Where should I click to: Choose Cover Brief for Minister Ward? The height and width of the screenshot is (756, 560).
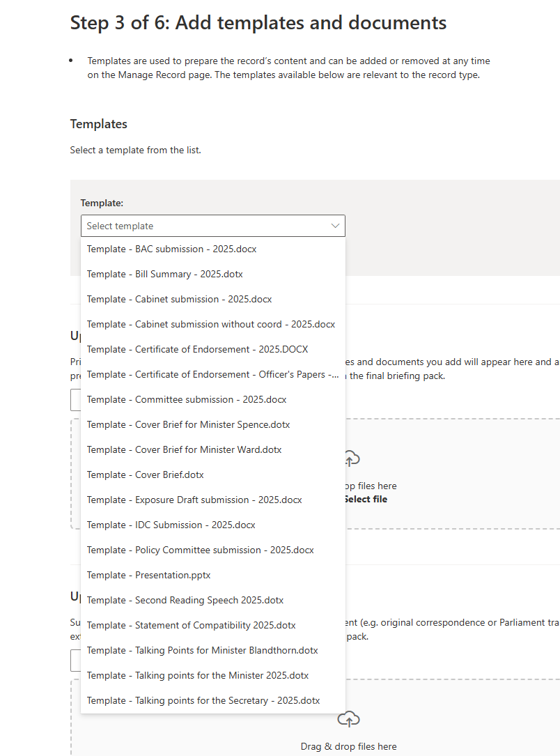(184, 449)
